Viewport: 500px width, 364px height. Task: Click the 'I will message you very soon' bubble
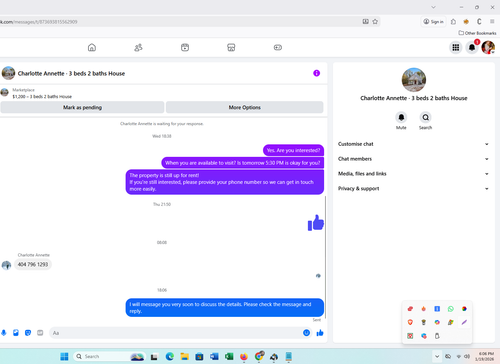(225, 308)
